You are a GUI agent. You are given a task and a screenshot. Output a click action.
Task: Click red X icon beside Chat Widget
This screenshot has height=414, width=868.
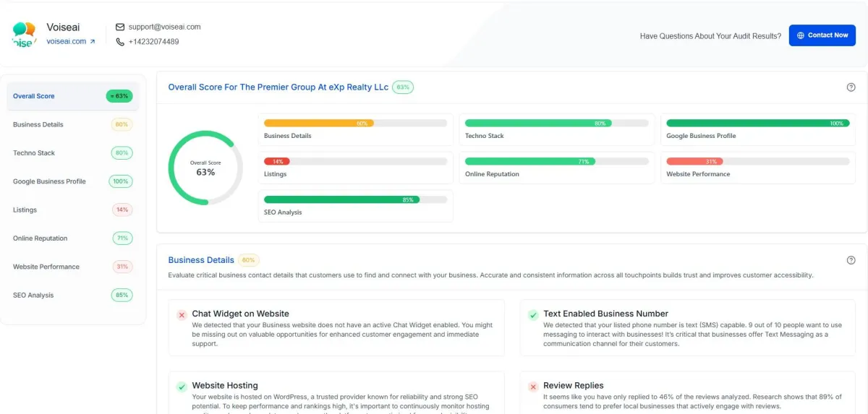[182, 315]
